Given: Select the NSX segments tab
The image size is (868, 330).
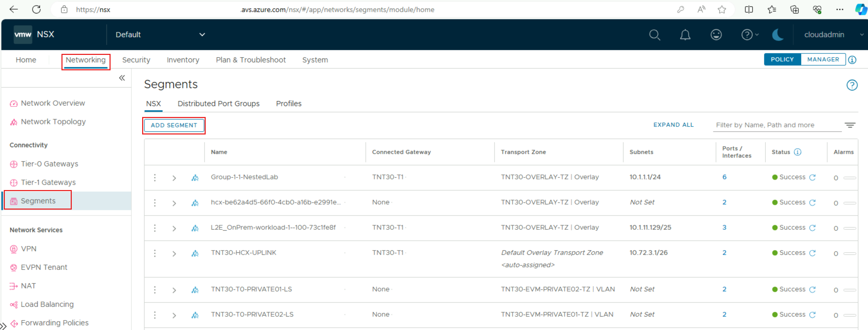Looking at the screenshot, I should [153, 104].
